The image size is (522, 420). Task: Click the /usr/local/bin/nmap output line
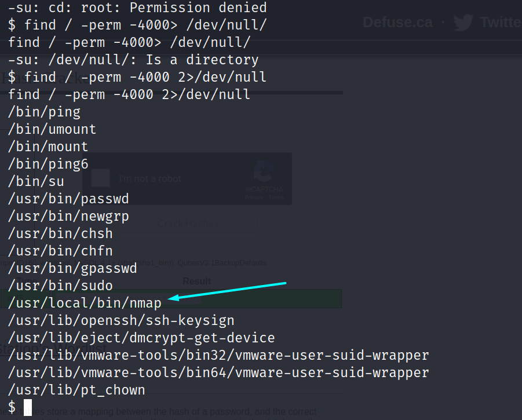pyautogui.click(x=85, y=303)
